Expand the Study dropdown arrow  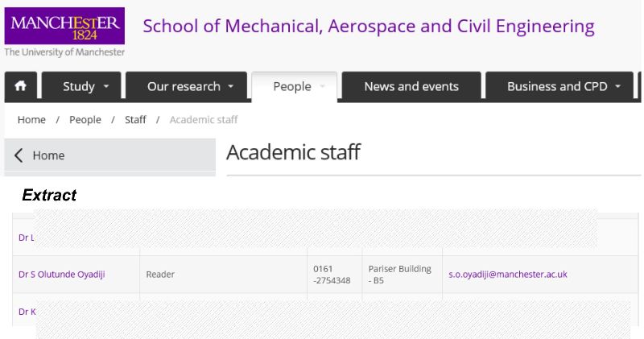click(x=106, y=87)
